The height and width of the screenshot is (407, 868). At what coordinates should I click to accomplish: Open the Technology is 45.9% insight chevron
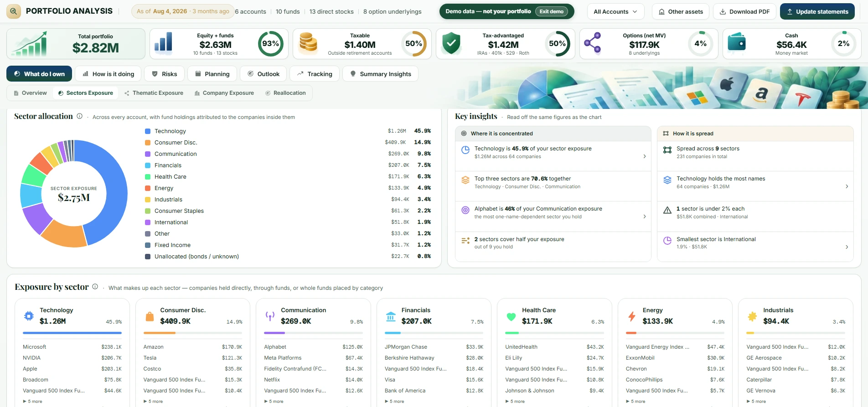tap(644, 156)
